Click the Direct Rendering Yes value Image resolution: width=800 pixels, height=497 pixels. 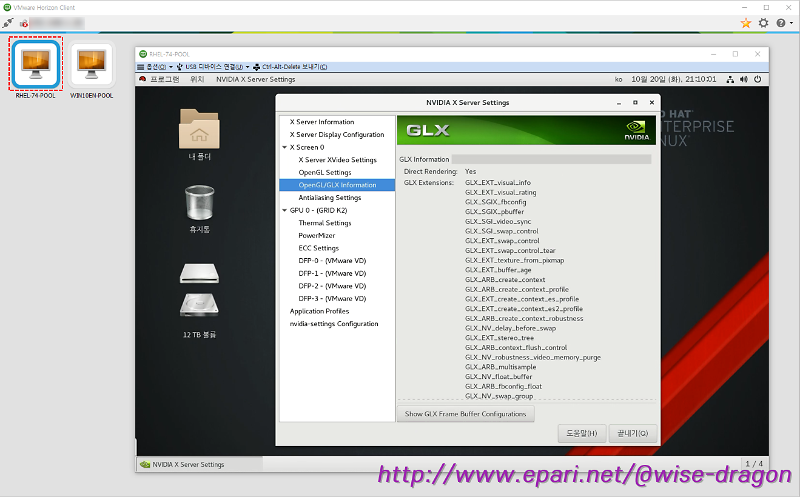click(x=470, y=171)
